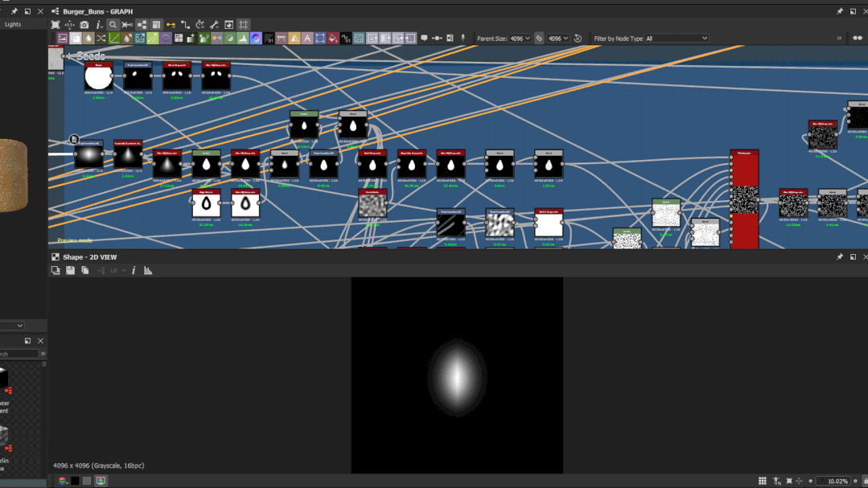Open 2D view channels layers dropdown

63,481
